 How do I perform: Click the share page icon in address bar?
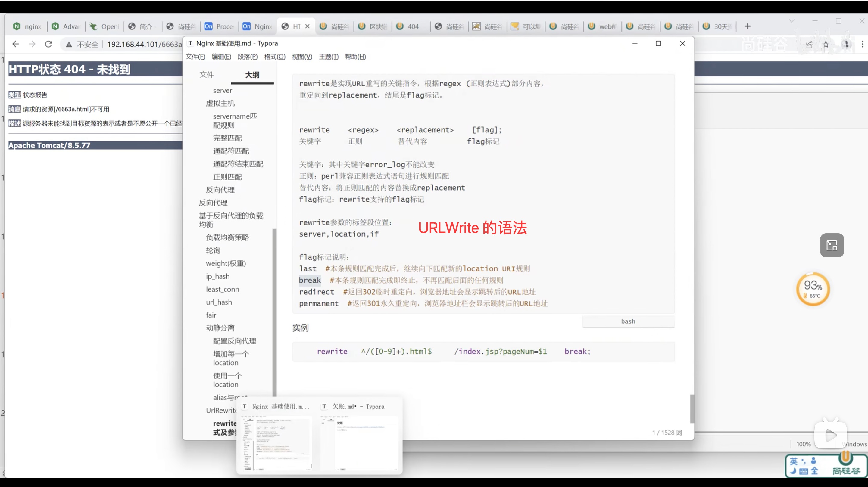coord(809,44)
